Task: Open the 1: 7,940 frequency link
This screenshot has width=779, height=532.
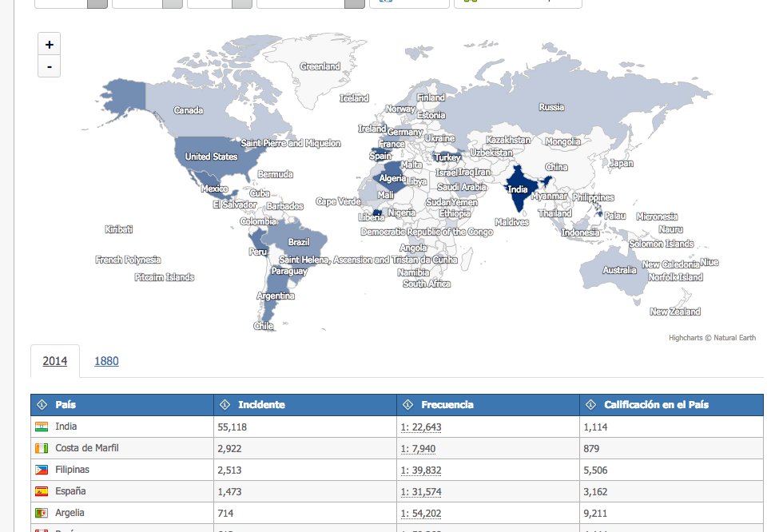Action: [418, 449]
